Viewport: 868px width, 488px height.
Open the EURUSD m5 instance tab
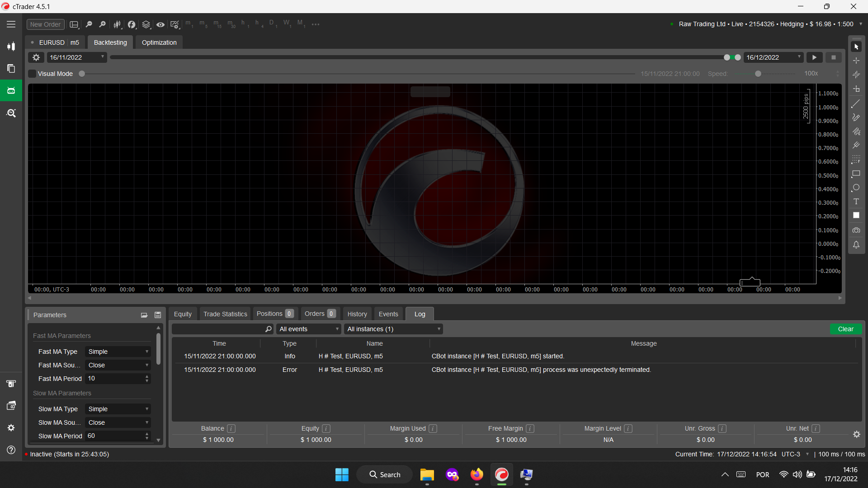55,42
